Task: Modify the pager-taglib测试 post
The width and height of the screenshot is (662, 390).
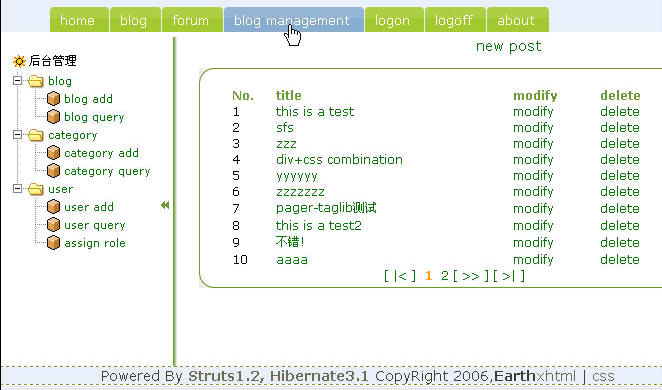Action: [x=533, y=209]
